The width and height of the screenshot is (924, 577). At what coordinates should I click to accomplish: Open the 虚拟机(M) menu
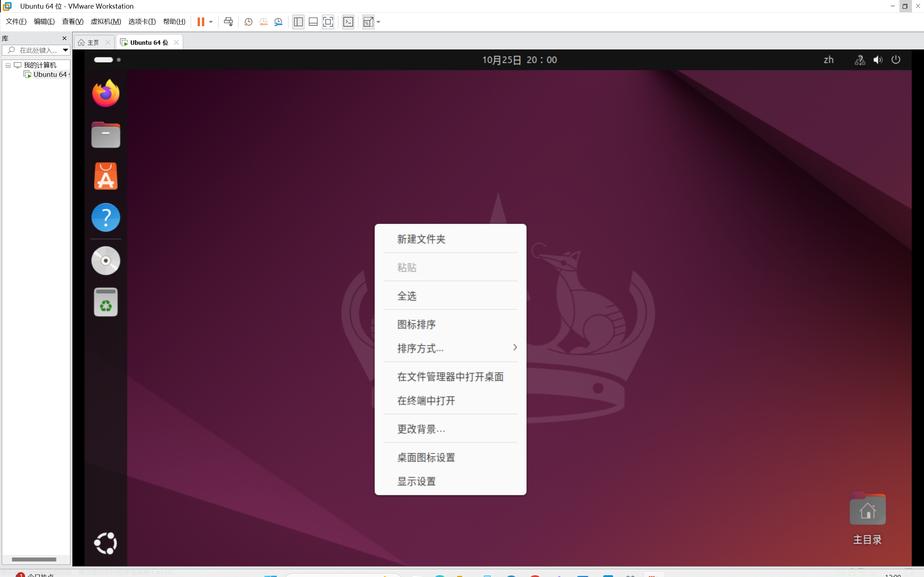[106, 21]
